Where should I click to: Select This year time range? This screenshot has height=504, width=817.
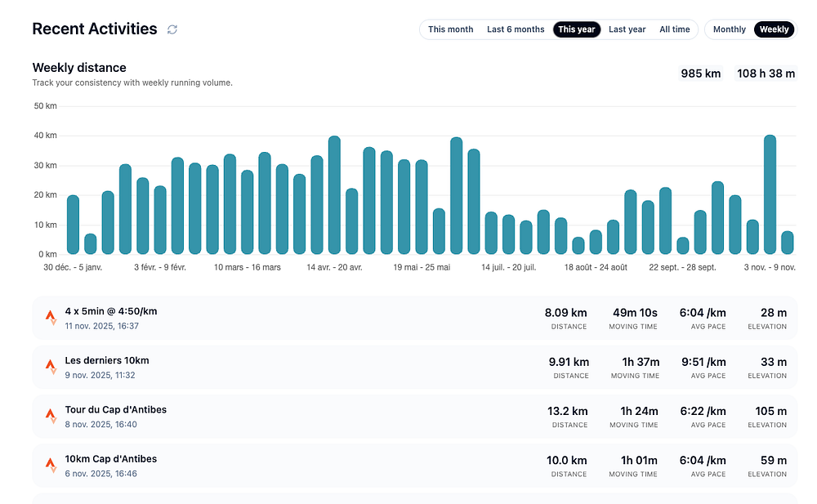coord(576,29)
